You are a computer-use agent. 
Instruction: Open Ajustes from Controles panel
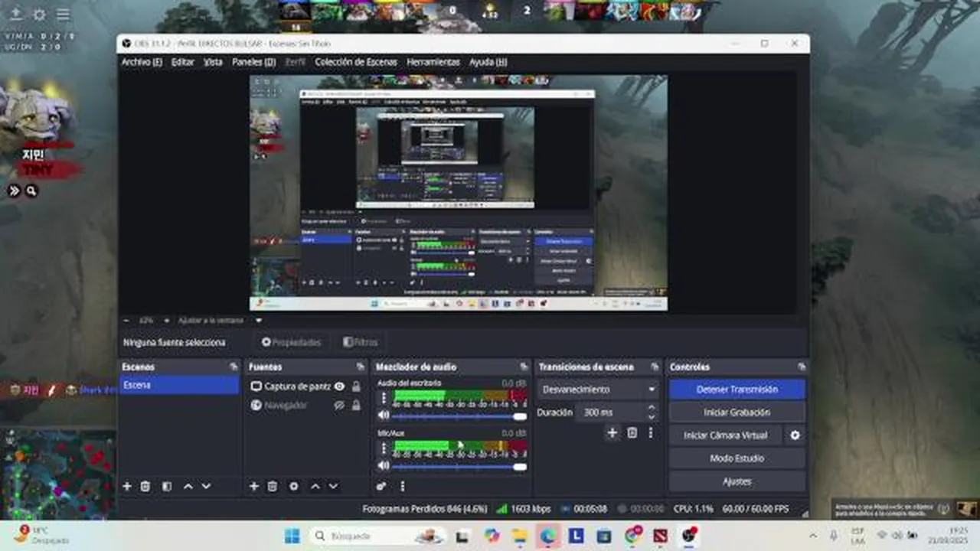tap(737, 481)
